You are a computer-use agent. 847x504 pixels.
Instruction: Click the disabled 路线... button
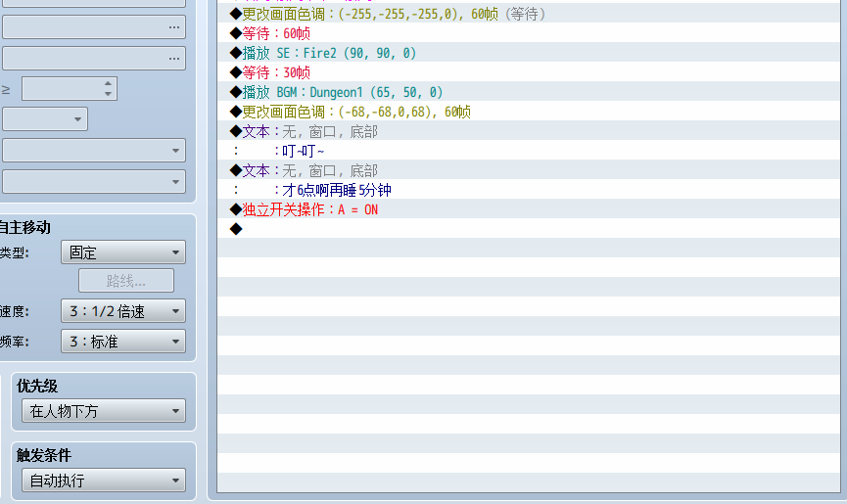[126, 281]
